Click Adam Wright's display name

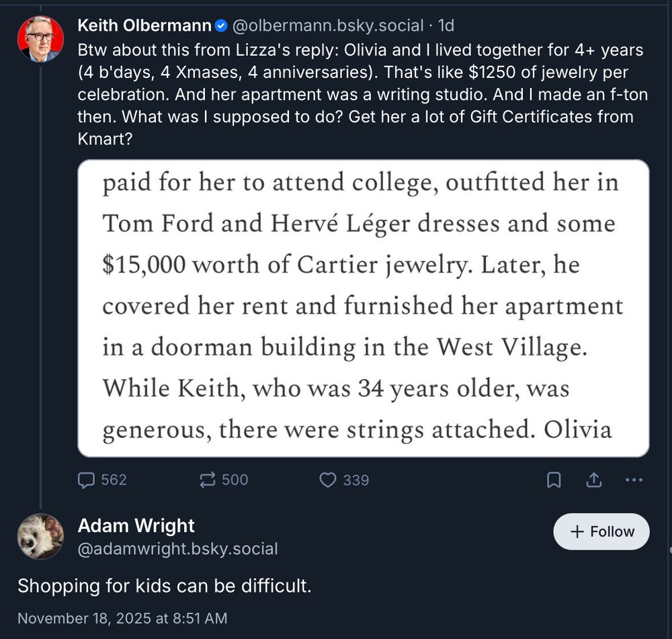coord(136,525)
